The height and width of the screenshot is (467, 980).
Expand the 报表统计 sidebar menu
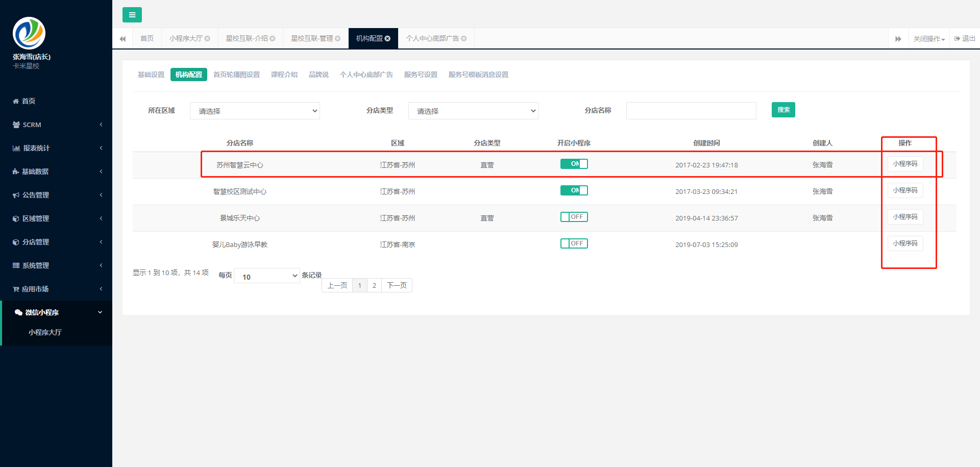[x=56, y=148]
